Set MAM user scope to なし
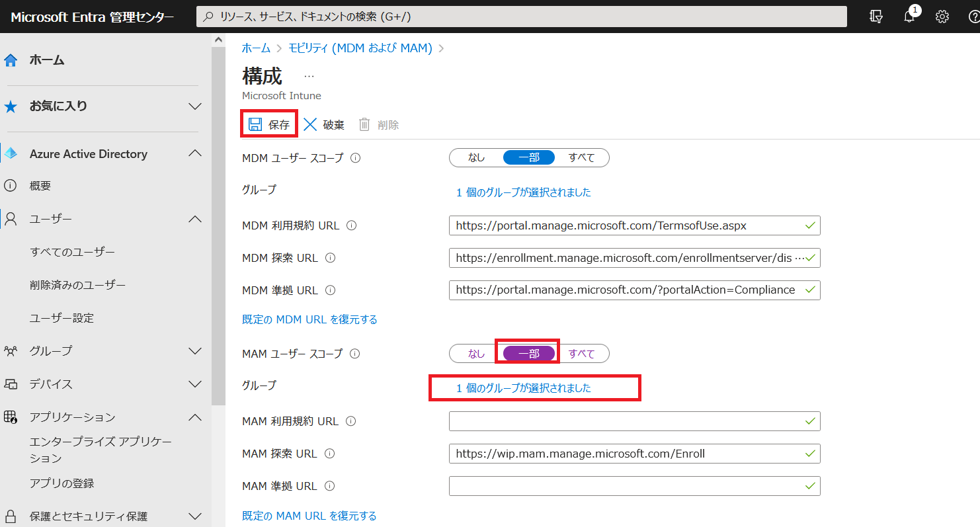980x527 pixels. click(x=476, y=354)
